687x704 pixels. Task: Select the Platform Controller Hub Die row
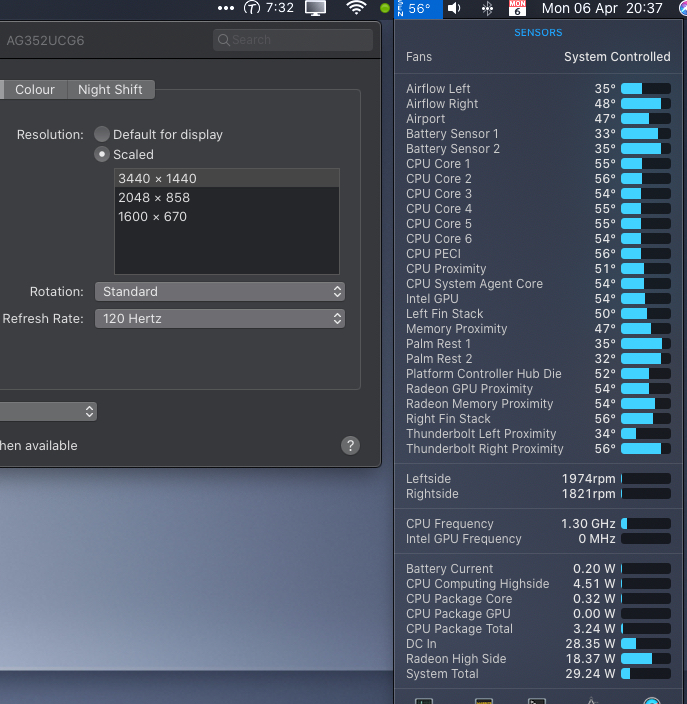538,374
